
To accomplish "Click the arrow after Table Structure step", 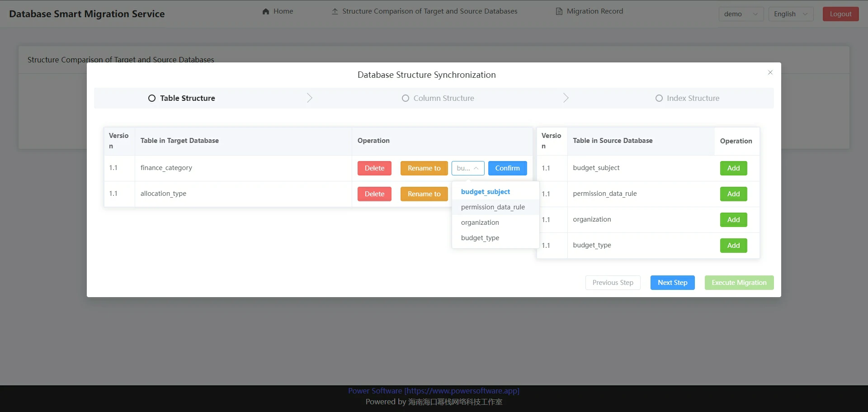I will pos(310,98).
